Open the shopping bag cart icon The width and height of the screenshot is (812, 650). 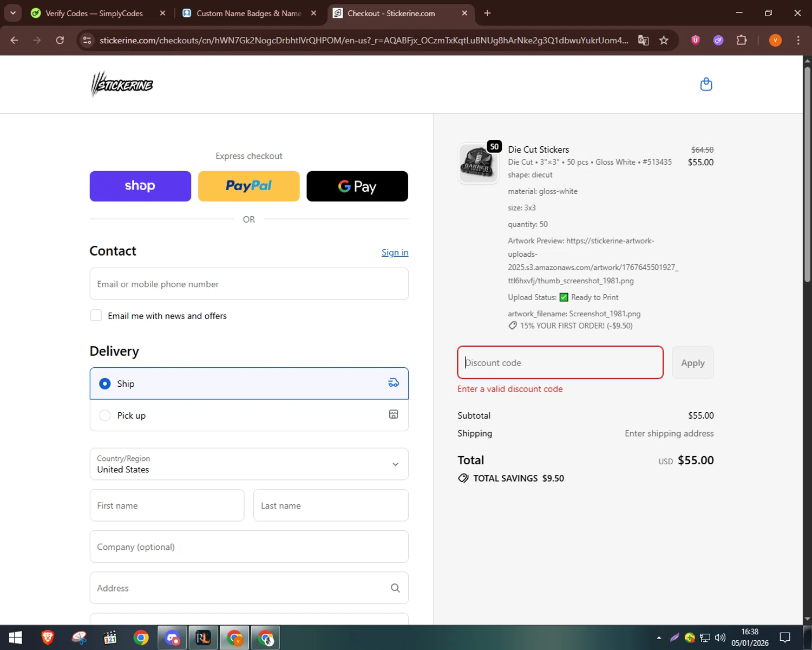[x=706, y=84]
